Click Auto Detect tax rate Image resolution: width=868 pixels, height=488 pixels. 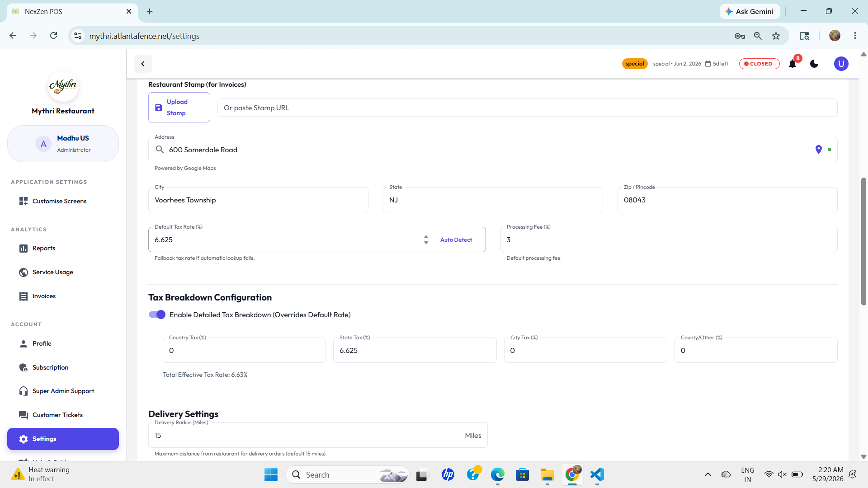456,239
